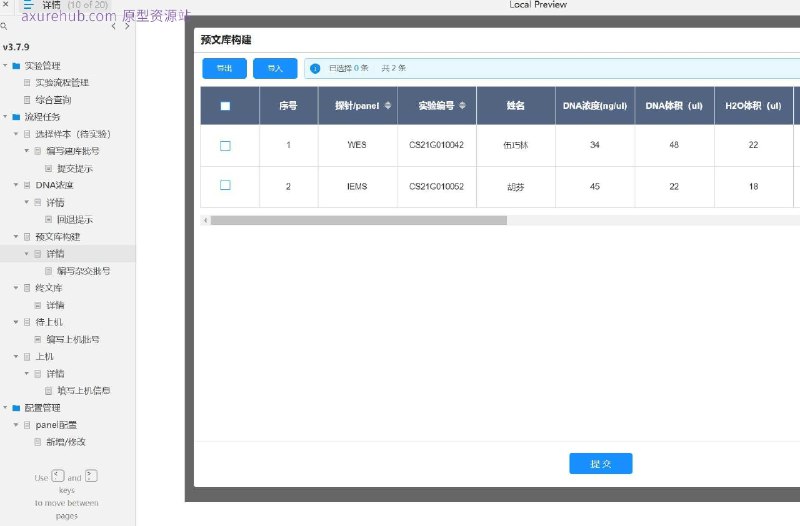The height and width of the screenshot is (526, 800).
Task: Click the blue info icon beside 已选择 0 条
Action: (x=315, y=68)
